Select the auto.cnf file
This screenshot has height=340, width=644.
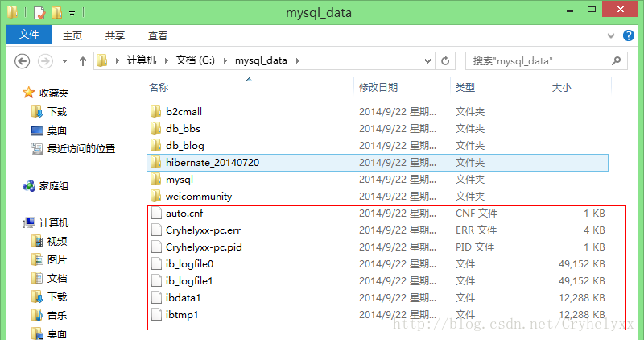(378, 213)
